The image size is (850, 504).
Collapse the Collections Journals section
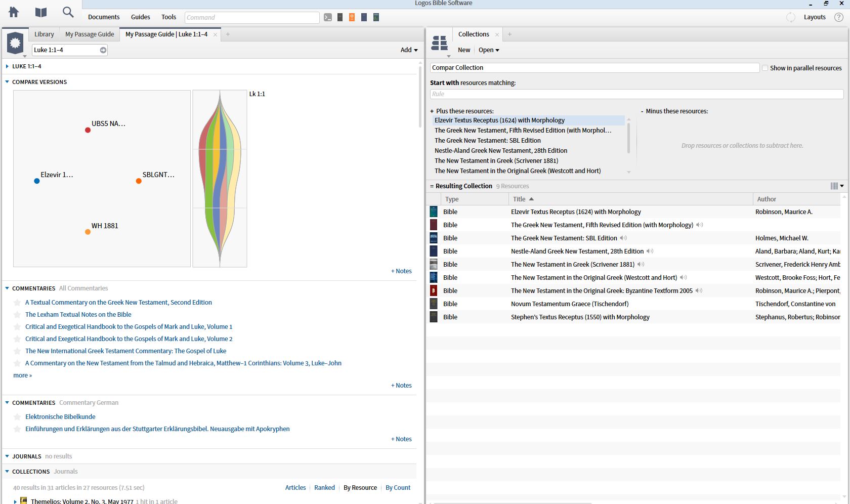[x=7, y=472]
